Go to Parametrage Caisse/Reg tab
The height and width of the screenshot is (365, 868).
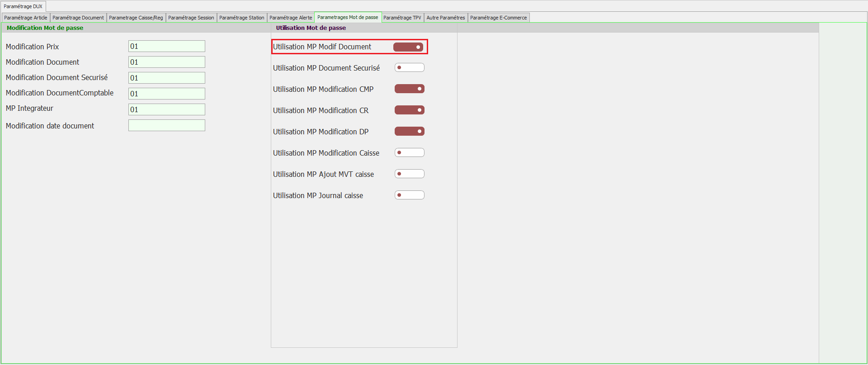136,18
